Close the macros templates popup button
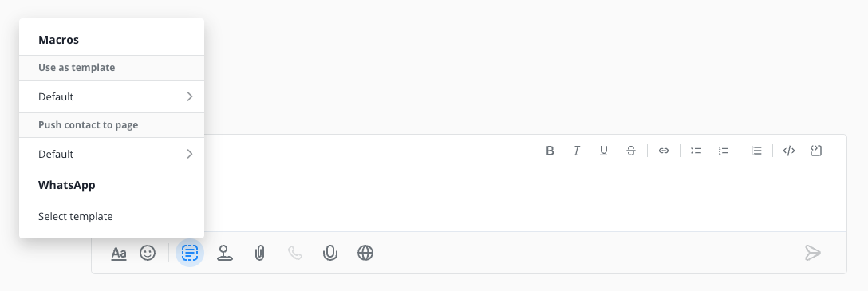The image size is (868, 291). [x=190, y=253]
